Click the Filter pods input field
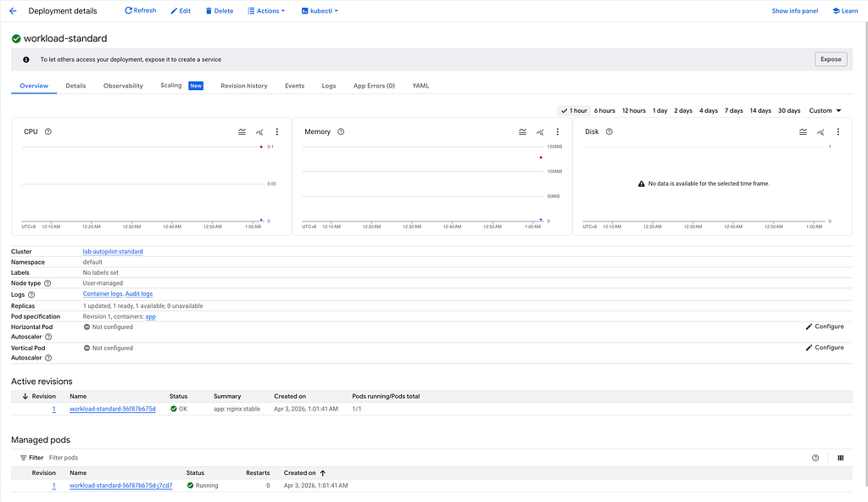This screenshot has height=502, width=868. click(64, 458)
